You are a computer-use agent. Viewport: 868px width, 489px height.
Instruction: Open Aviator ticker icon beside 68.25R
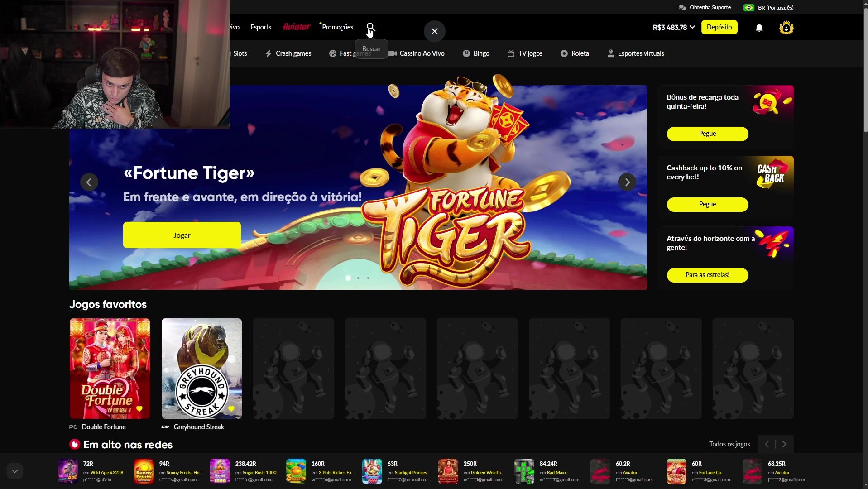pyautogui.click(x=753, y=471)
